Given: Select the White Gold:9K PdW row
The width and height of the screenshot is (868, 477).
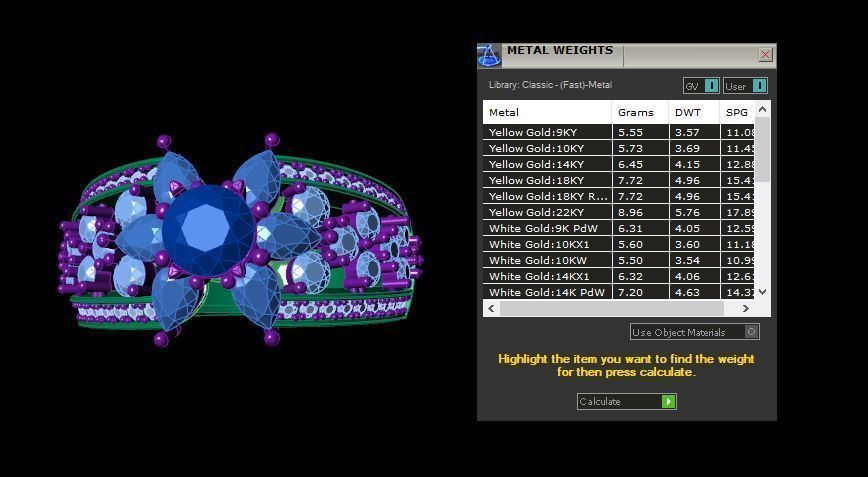Looking at the screenshot, I should tap(619, 228).
